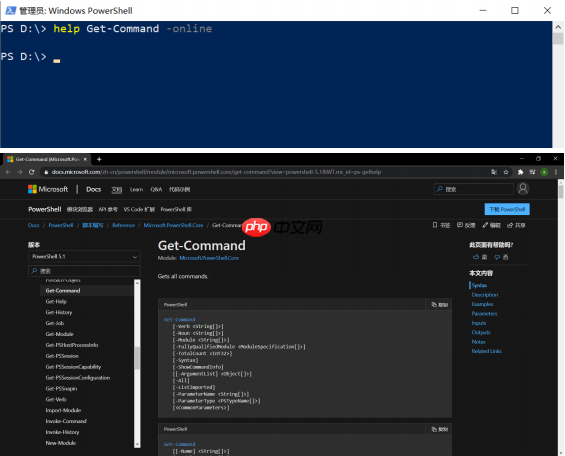Copy second PowerShell syntax block
The width and height of the screenshot is (565, 456).
(x=440, y=429)
